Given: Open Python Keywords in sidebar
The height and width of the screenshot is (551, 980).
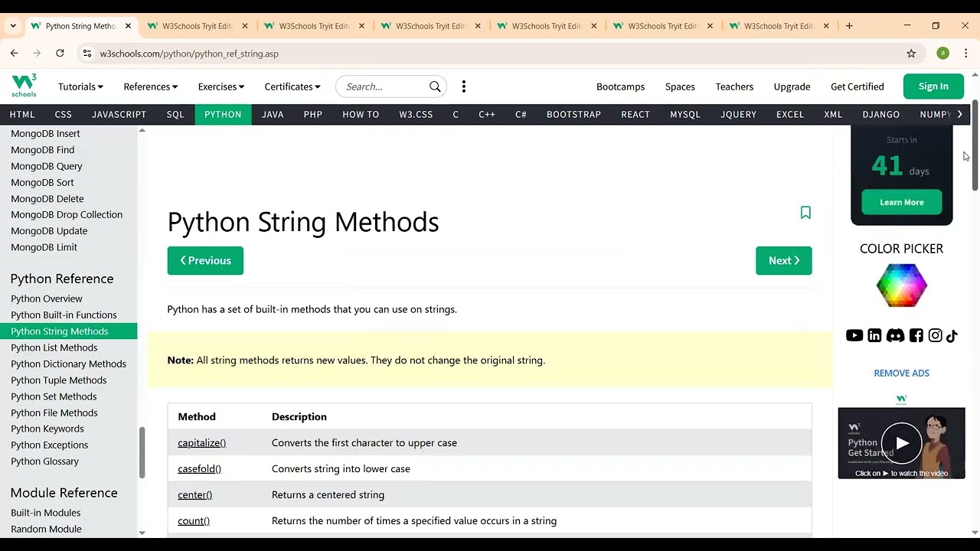Looking at the screenshot, I should [47, 429].
